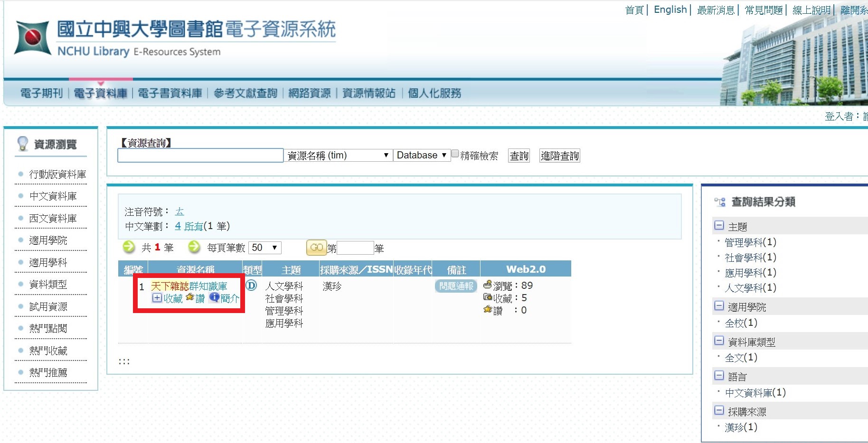Collapse the 主題 category section

pos(719,226)
